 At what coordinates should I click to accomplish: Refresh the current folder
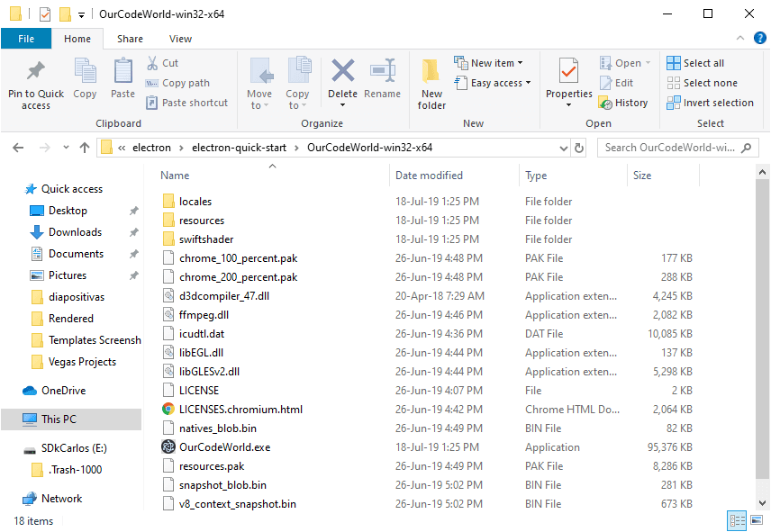(x=579, y=148)
